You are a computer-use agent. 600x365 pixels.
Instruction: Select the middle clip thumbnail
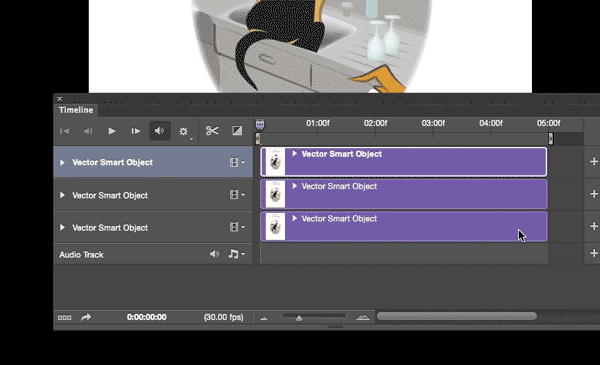click(x=275, y=194)
